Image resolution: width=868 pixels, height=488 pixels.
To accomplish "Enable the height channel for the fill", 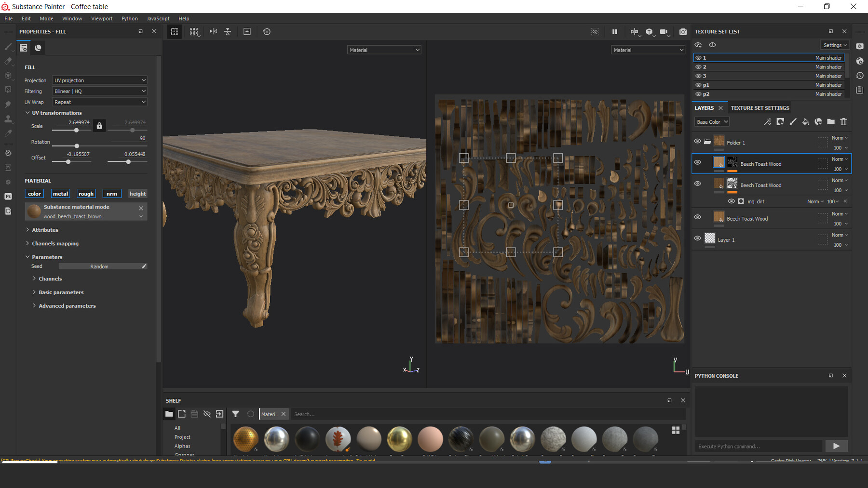I will [x=137, y=193].
